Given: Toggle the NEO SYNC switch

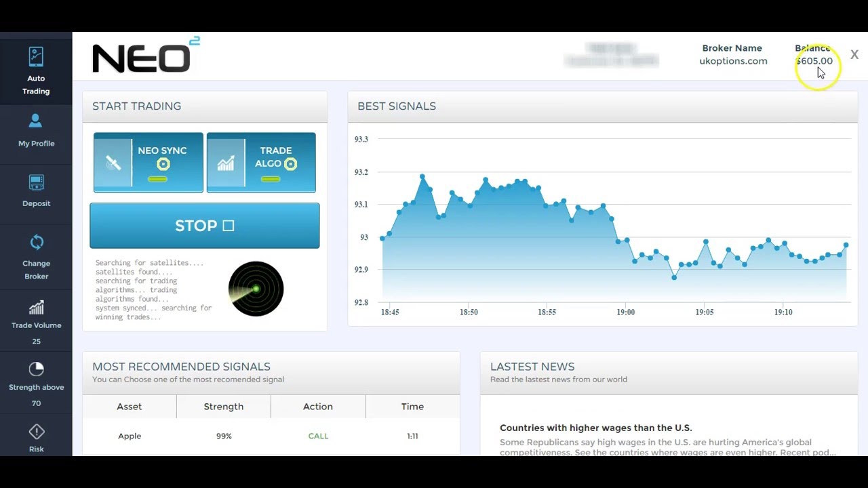Looking at the screenshot, I should tap(157, 179).
